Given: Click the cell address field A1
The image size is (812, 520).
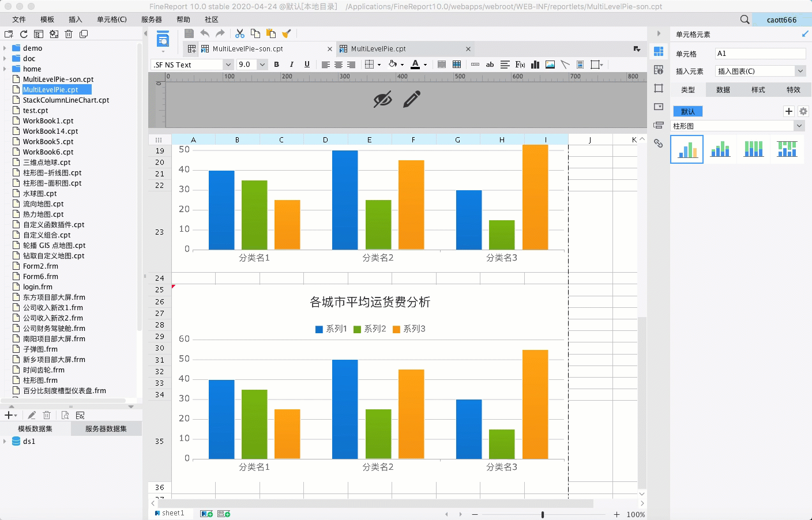Looking at the screenshot, I should tap(760, 54).
